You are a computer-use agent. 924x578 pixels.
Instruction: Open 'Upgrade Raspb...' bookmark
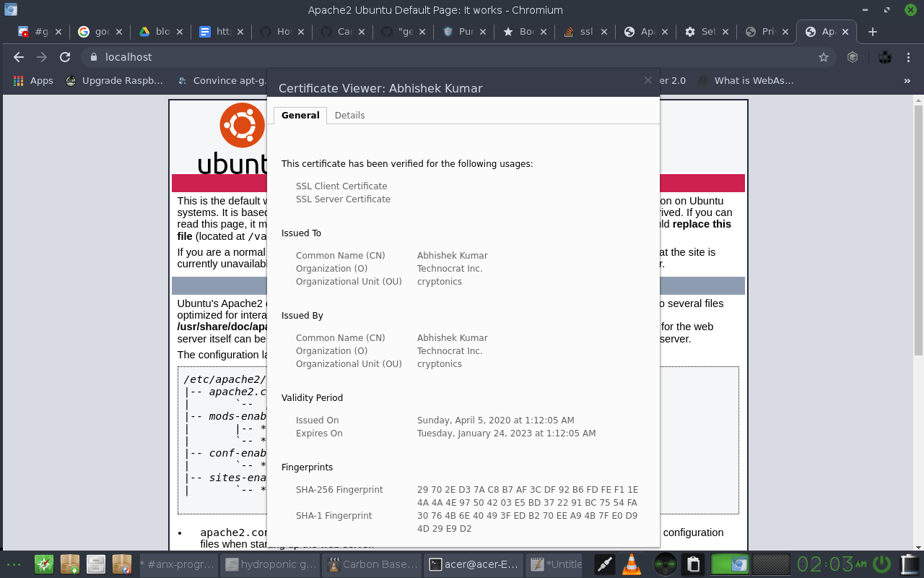click(x=115, y=81)
